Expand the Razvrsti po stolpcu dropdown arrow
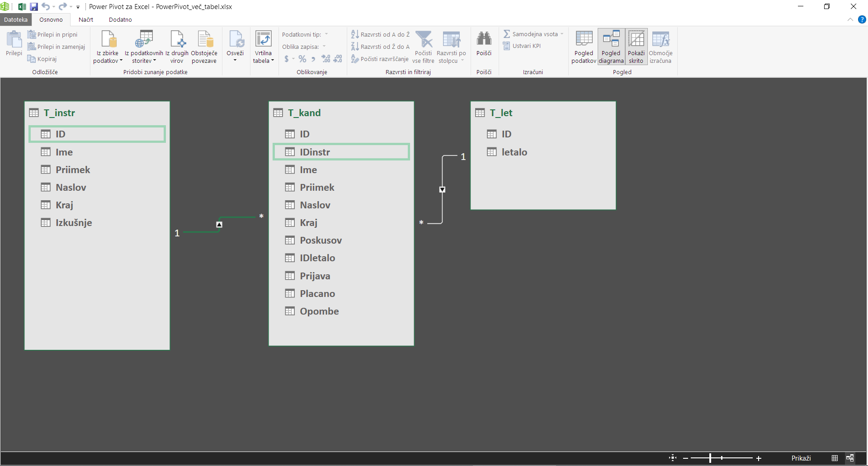This screenshot has height=466, width=868. tap(463, 61)
